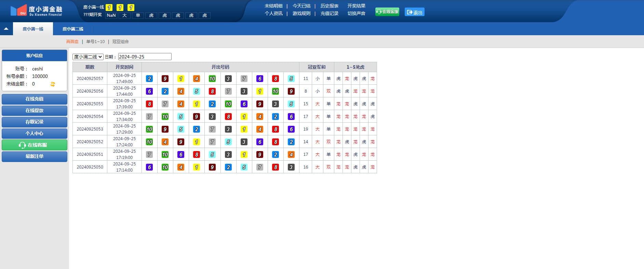Click the Du Xiaoman Financial logo
The height and width of the screenshot is (269, 644).
[x=36, y=11]
